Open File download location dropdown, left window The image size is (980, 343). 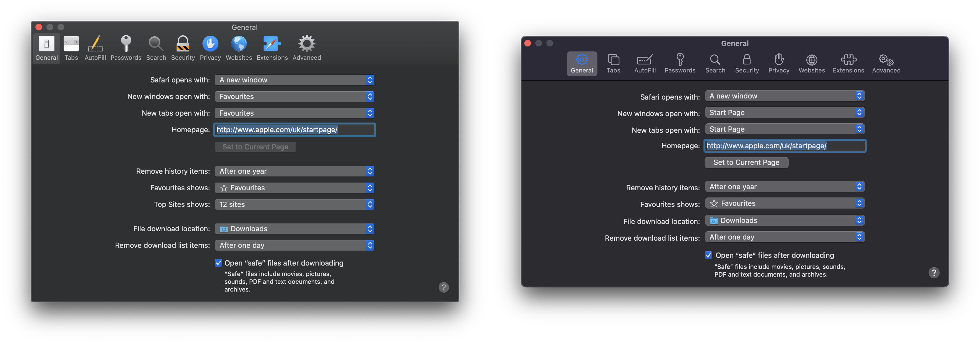[x=294, y=229]
